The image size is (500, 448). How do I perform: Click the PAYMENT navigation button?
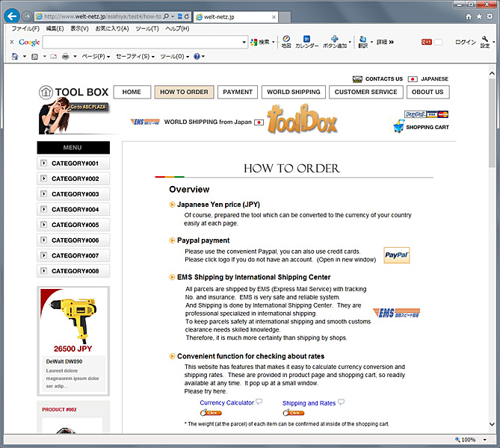[238, 92]
